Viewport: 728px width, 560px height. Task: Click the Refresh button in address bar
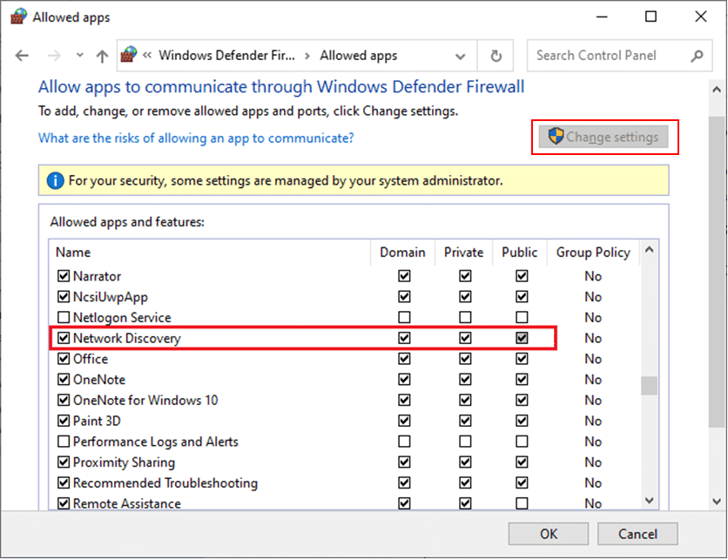click(495, 55)
